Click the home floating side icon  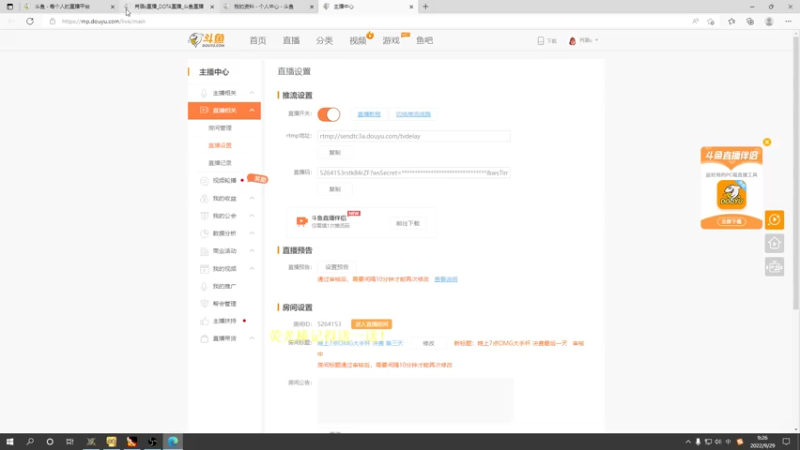click(x=774, y=243)
